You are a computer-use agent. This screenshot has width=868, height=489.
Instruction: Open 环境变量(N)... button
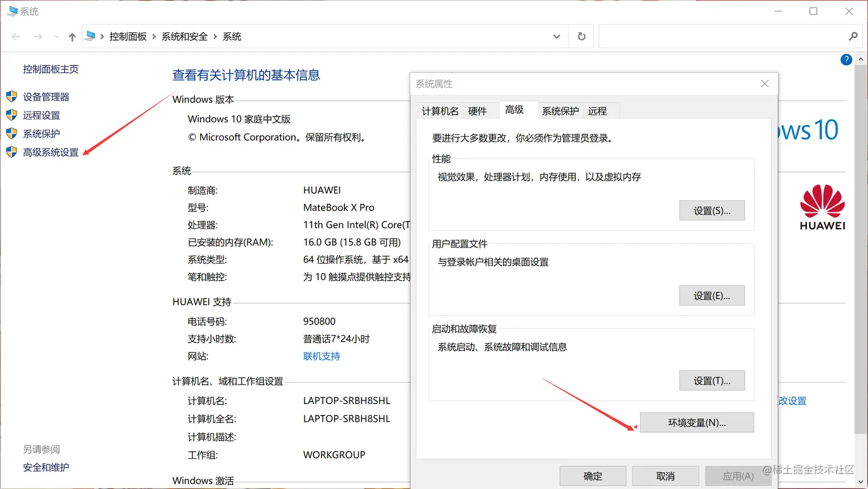697,422
